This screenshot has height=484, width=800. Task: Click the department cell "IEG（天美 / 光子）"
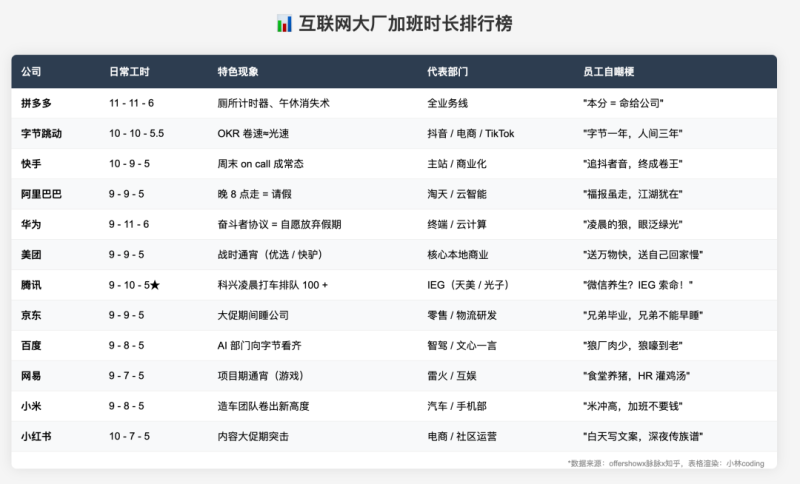(468, 285)
